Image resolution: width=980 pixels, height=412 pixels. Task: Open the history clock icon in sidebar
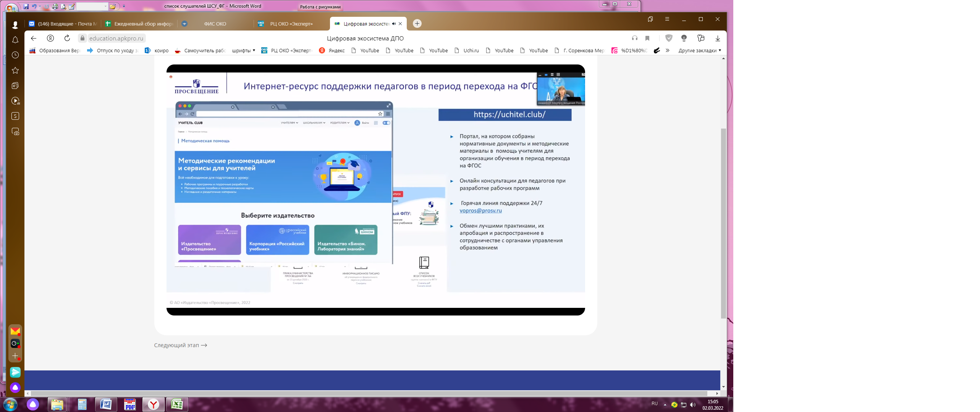point(15,55)
